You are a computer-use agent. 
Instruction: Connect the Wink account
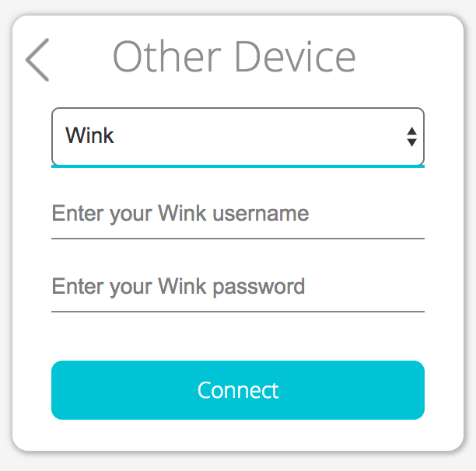click(x=237, y=389)
